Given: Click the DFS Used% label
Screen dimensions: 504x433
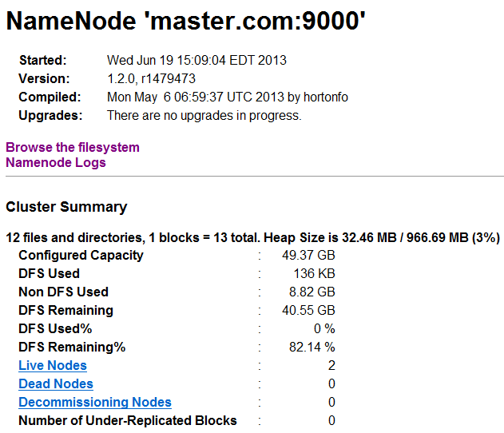Looking at the screenshot, I should 55,328.
